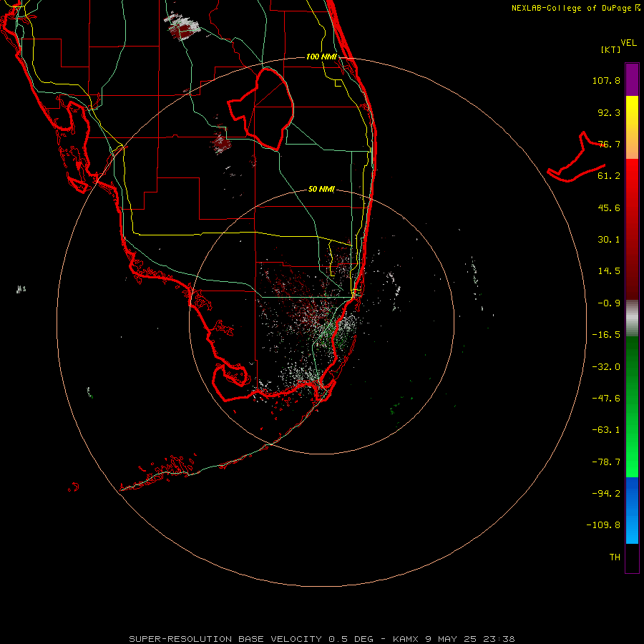
Task: Click the 50 NMI range ring label
Action: tap(321, 190)
